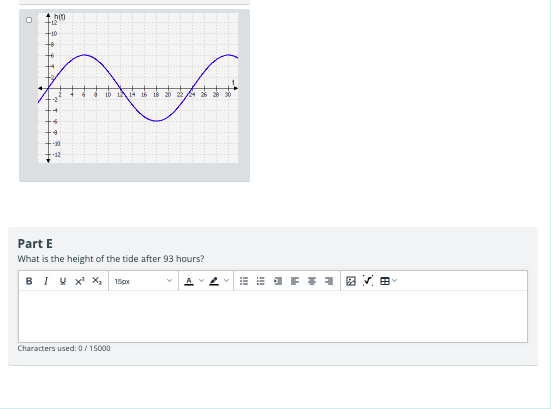Apply superscript formatting
The height and width of the screenshot is (409, 551).
80,281
